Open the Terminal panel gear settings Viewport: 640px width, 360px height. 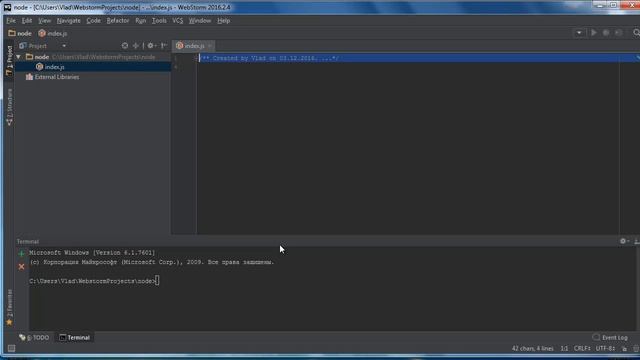click(624, 241)
